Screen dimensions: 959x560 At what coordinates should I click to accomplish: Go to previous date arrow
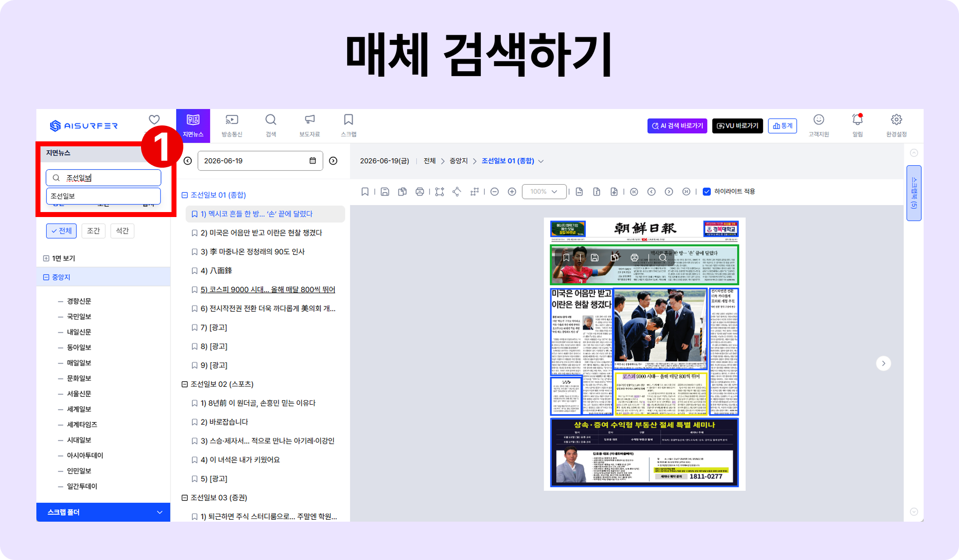188,161
